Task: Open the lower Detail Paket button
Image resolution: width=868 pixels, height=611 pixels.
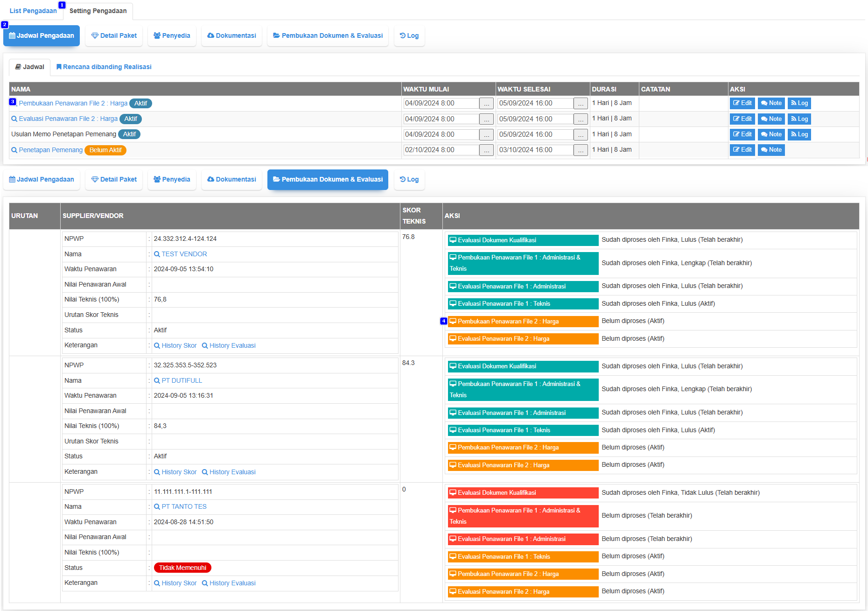Action: [114, 180]
